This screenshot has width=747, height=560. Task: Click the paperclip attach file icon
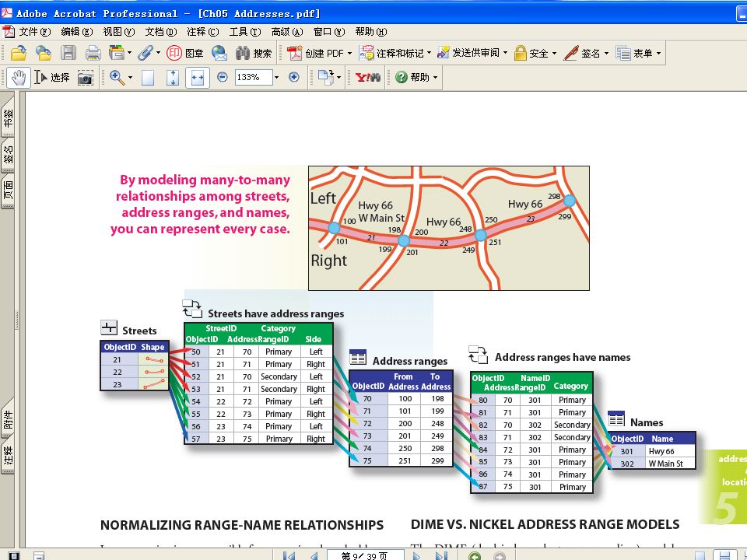tap(146, 53)
